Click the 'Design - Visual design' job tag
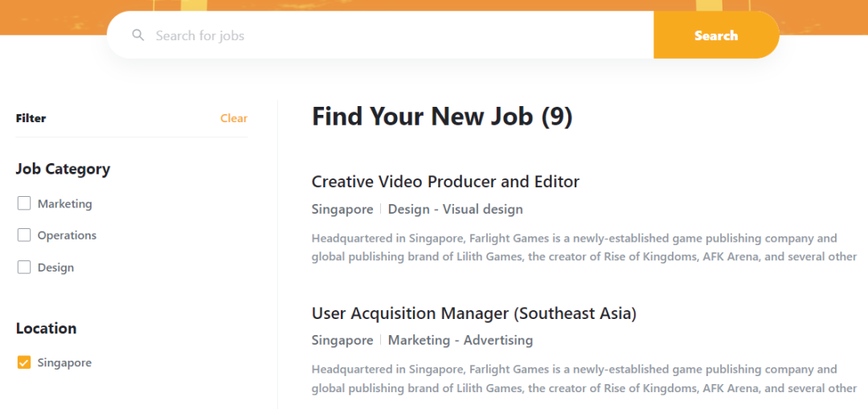Screen dimensions: 868x409 pyautogui.click(x=455, y=209)
